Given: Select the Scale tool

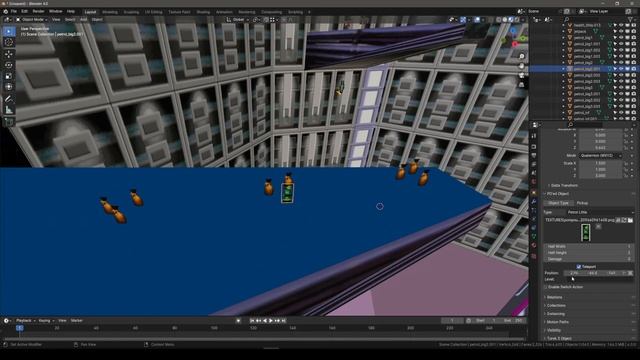Looking at the screenshot, I should 9,76.
